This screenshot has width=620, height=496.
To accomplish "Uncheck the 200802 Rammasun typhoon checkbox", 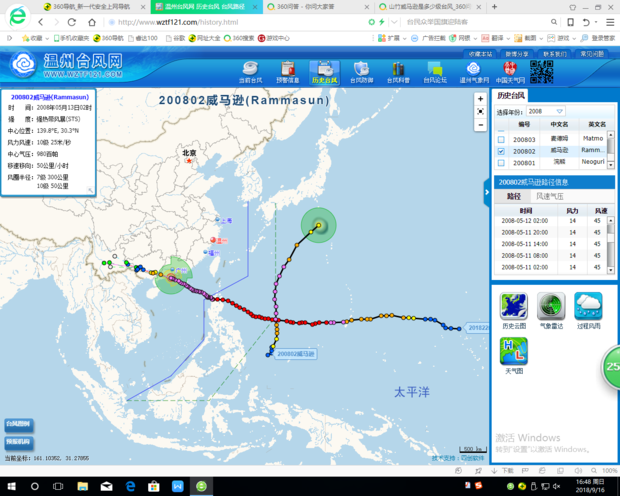I will [502, 150].
